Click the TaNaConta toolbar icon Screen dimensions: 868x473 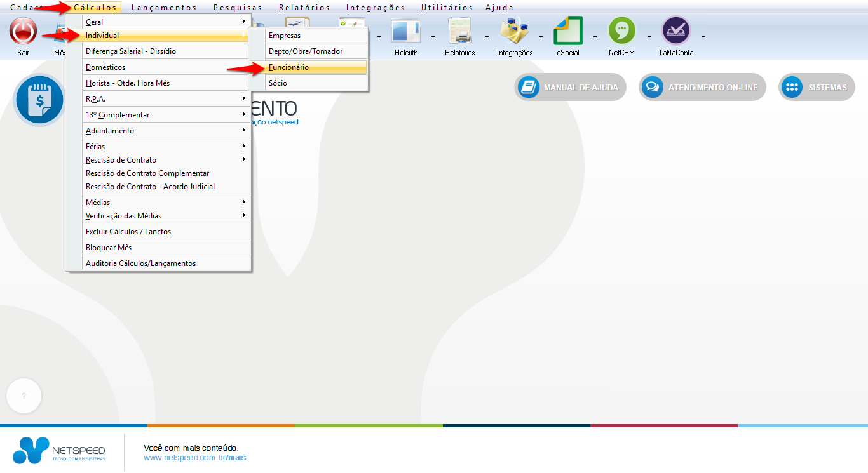(x=675, y=31)
